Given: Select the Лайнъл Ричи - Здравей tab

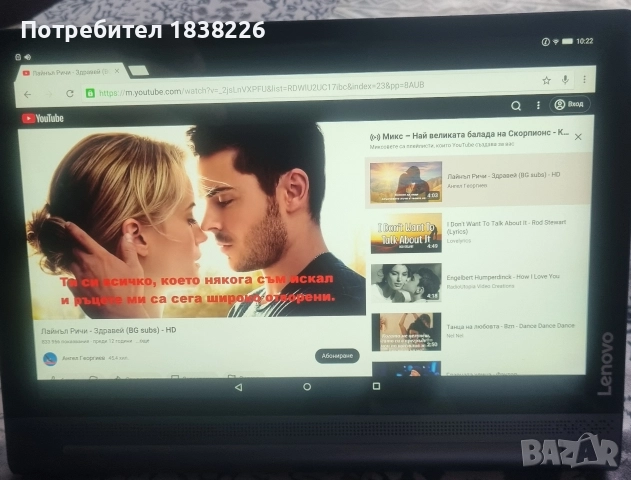Looking at the screenshot, I should click(x=70, y=72).
